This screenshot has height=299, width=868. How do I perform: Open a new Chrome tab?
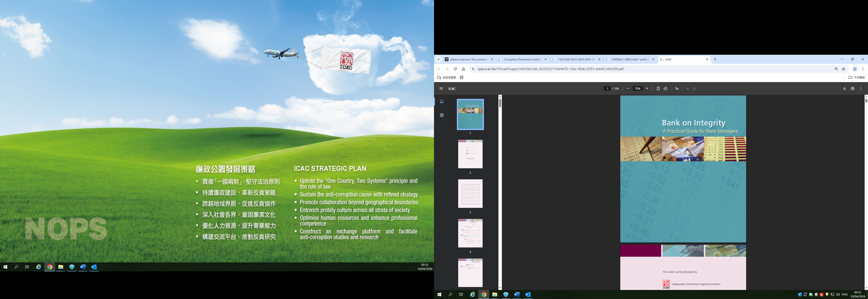pyautogui.click(x=715, y=59)
